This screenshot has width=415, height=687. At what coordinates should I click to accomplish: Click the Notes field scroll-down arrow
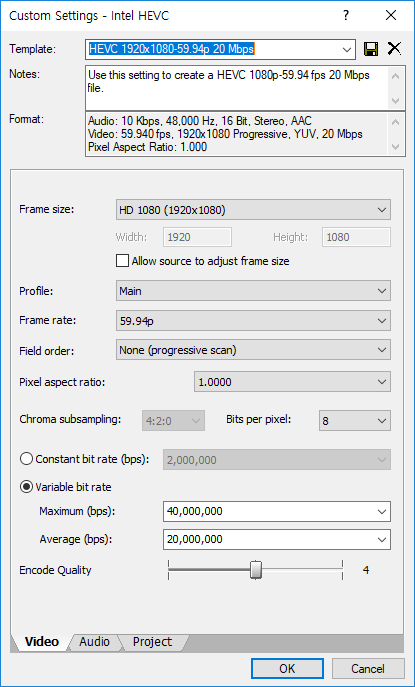tap(396, 101)
